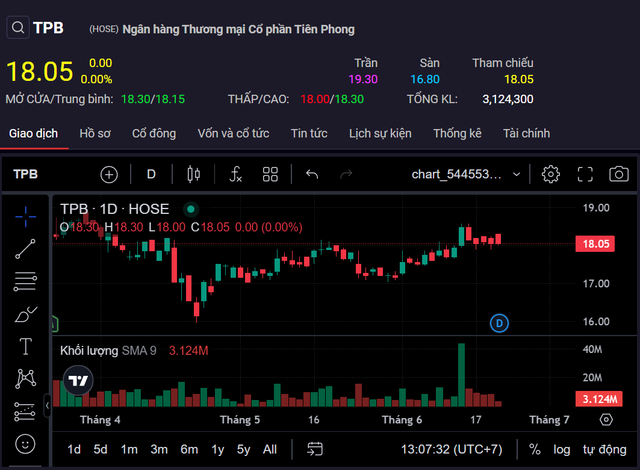Viewport: 640px width, 470px height.
Task: Open the emoji icons tool
Action: (x=25, y=444)
